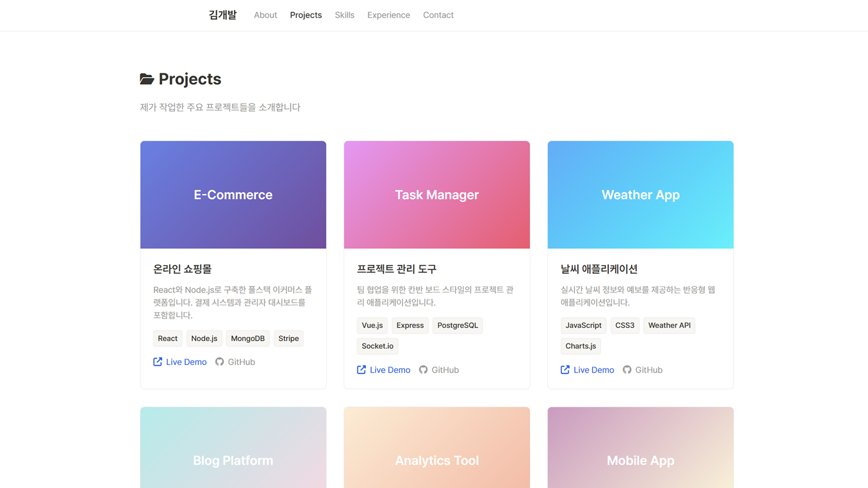
Task: Select Skills in the top navigation
Action: pyautogui.click(x=344, y=15)
